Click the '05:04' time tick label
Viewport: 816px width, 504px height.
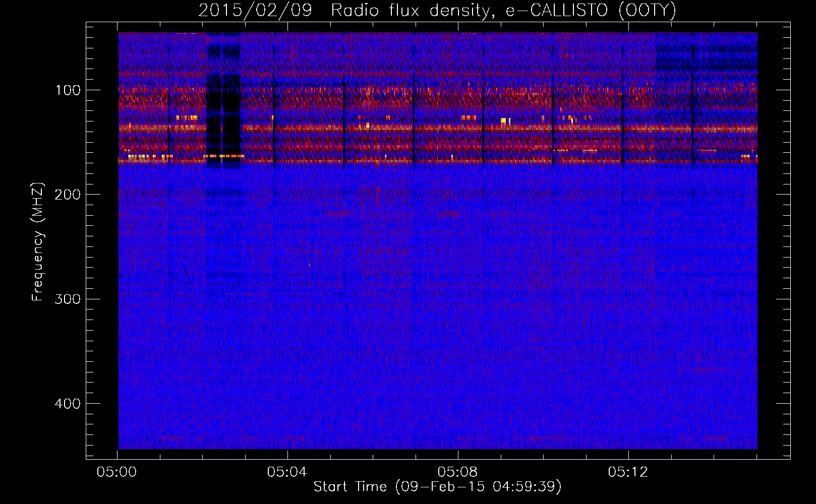pyautogui.click(x=287, y=472)
